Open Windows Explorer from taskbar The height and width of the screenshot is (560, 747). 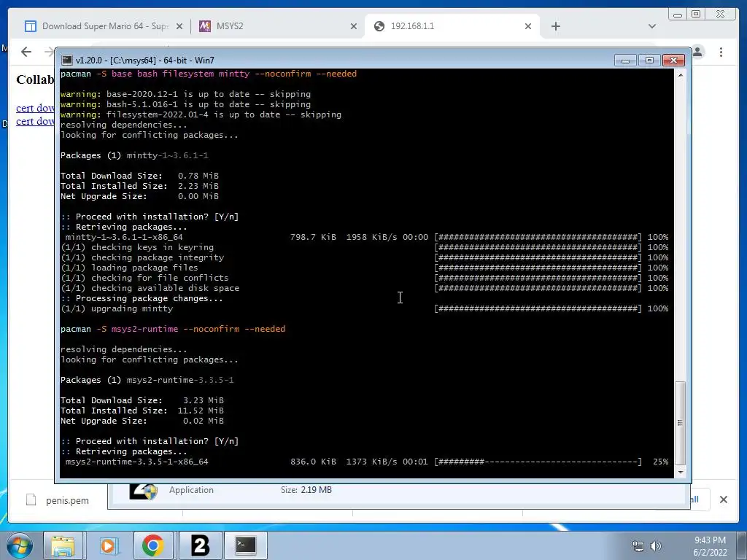coord(63,545)
